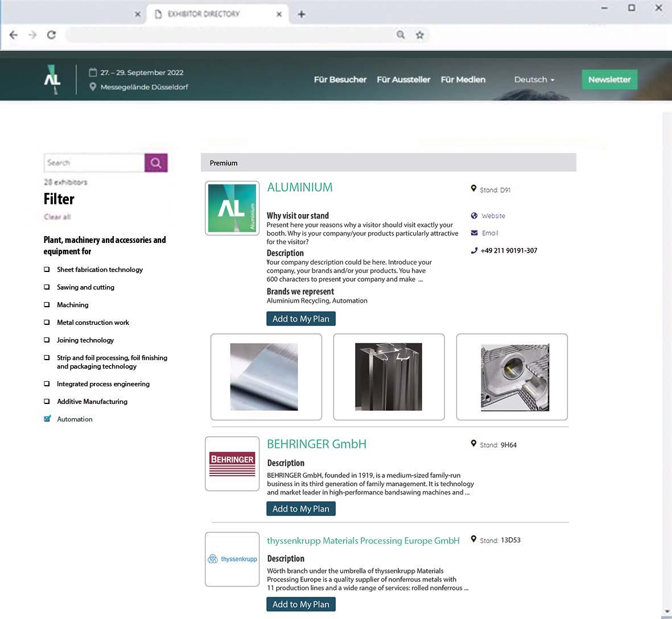Open the BEHRINGER GmbH title link
Screen dimensions: 672x619
click(x=316, y=444)
